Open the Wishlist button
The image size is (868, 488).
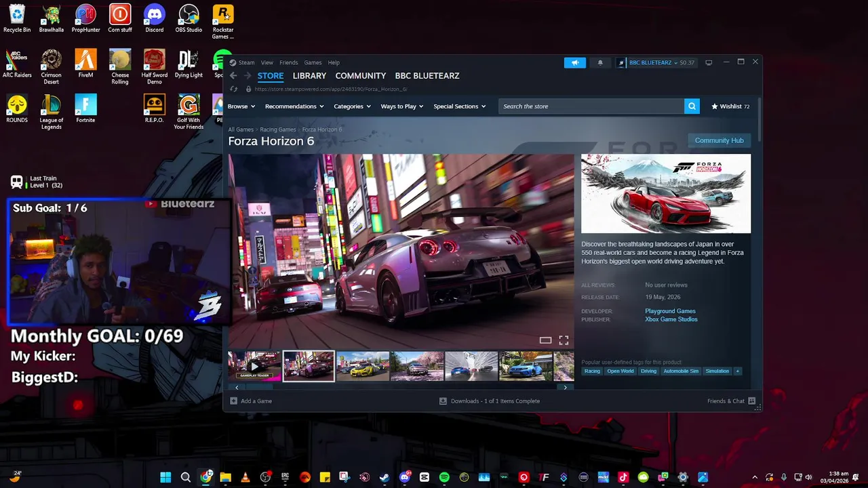tap(730, 106)
